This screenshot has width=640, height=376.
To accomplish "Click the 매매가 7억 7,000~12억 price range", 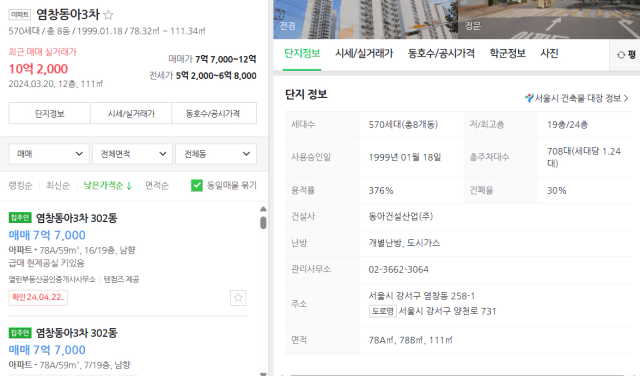I will click(x=212, y=59).
